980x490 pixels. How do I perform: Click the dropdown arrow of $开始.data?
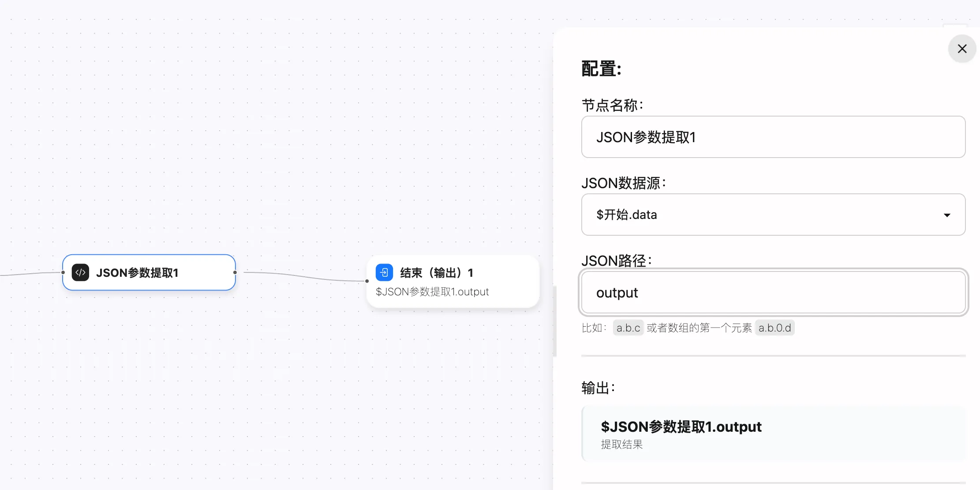pos(946,215)
